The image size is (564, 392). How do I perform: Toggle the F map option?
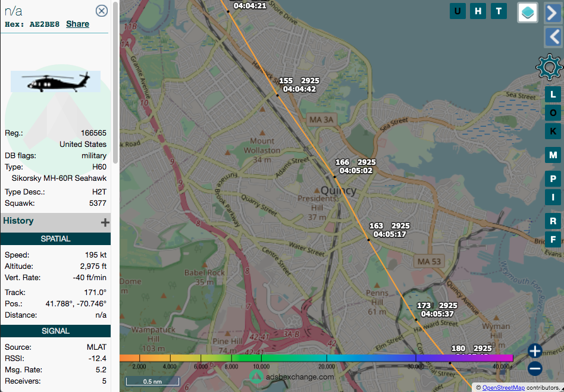point(553,239)
